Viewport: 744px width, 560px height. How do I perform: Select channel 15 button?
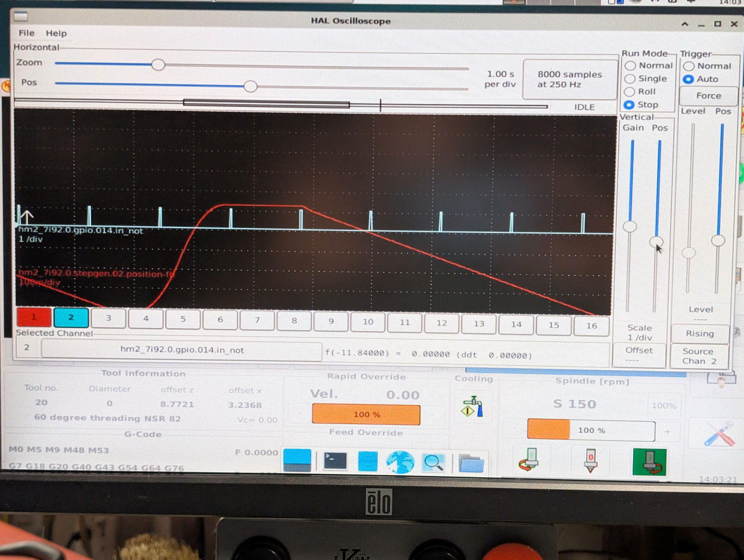pos(553,325)
